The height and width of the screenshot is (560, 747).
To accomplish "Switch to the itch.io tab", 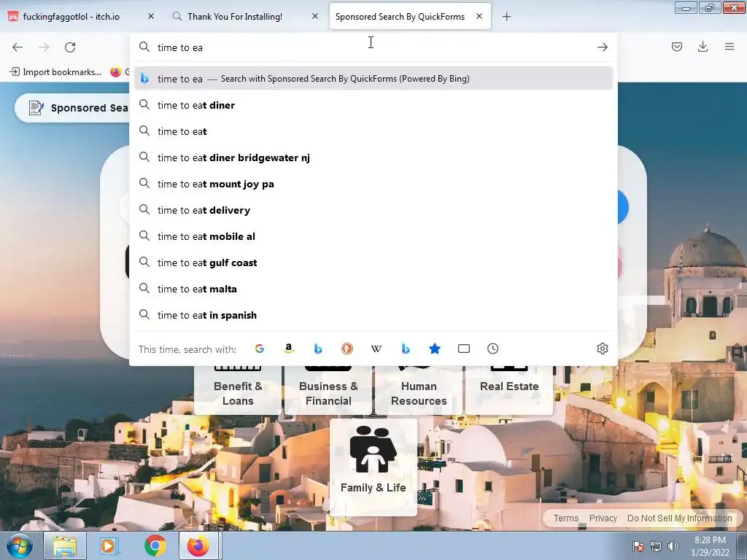I will pos(81,17).
